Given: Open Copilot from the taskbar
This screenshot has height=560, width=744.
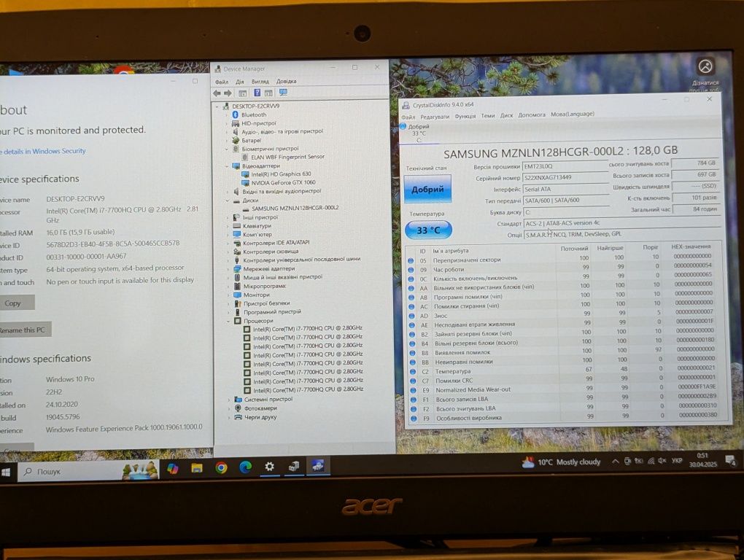Looking at the screenshot, I should coord(172,468).
